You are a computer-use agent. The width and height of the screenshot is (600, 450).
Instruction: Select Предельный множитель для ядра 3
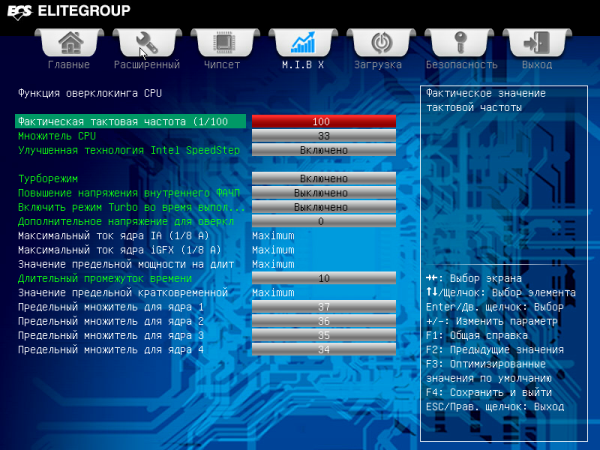coord(111,335)
